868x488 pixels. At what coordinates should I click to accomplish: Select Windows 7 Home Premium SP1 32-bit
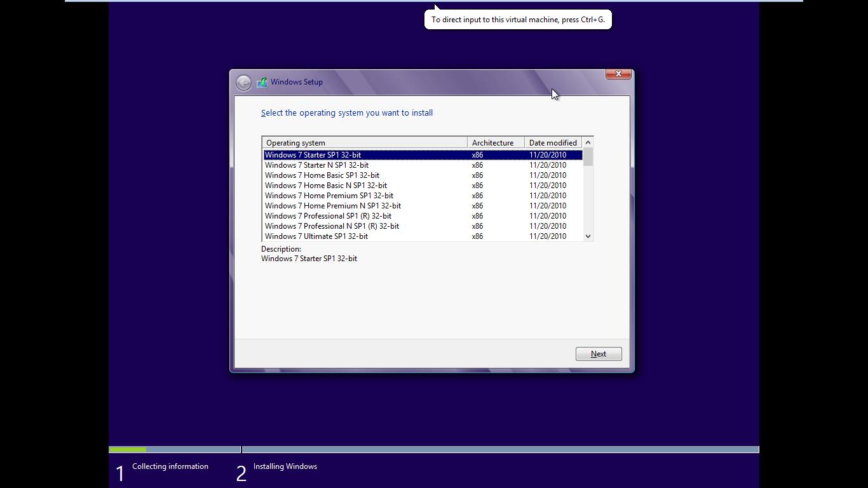423,196
